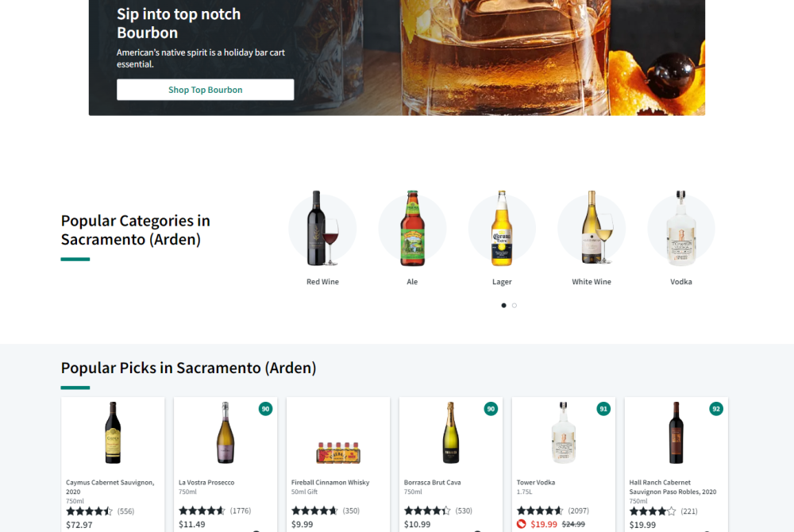Click the 92 score badge on Hall Ranch

(x=716, y=409)
